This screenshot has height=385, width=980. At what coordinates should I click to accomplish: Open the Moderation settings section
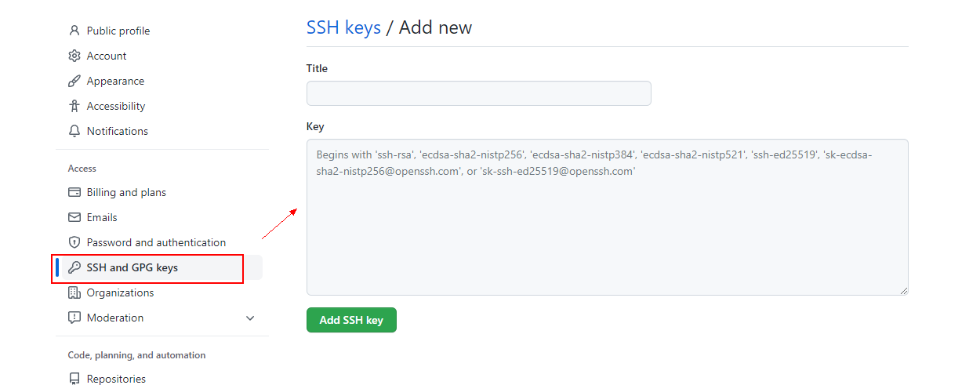(x=115, y=318)
